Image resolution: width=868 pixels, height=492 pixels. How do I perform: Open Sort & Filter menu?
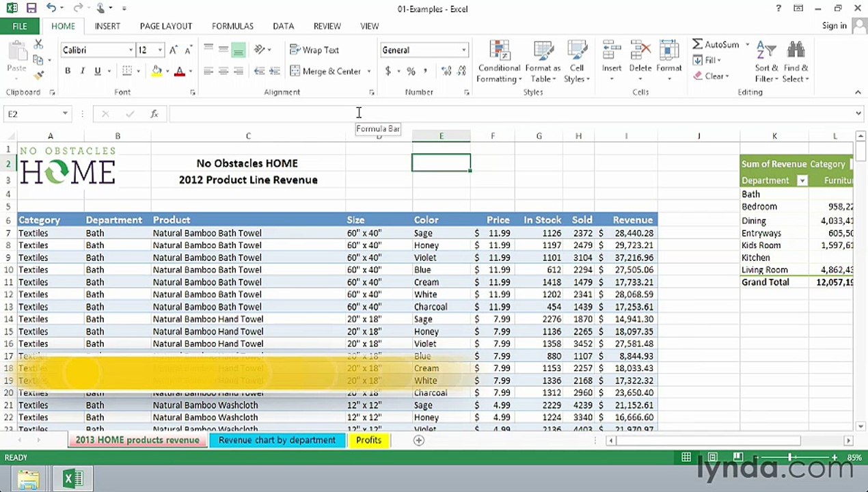click(x=766, y=61)
